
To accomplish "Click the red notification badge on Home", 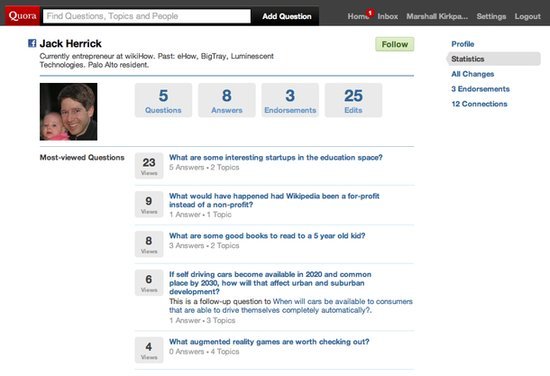I will 370,13.
